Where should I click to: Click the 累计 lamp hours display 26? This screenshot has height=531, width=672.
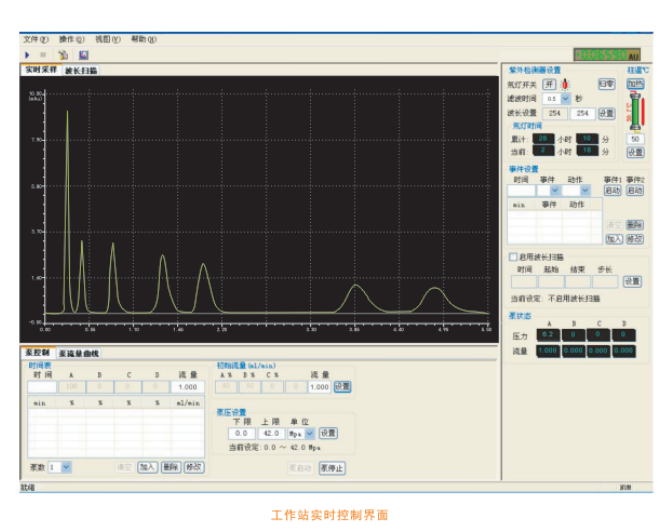click(x=543, y=139)
